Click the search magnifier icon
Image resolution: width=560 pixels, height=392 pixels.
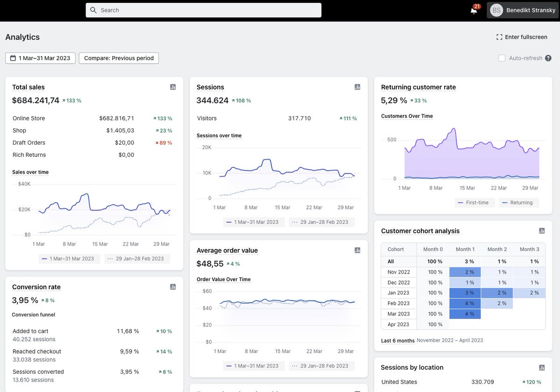[x=93, y=10]
